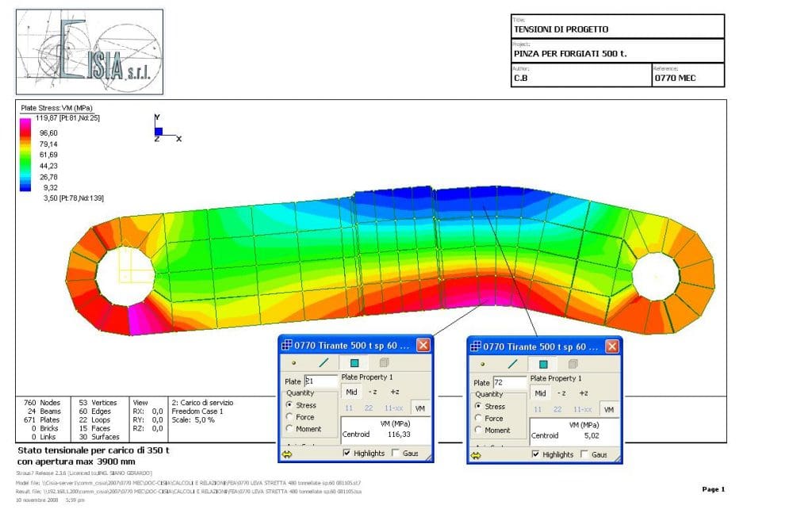
Task: Click the Mid button in Plate 21 dialog
Action: (351, 393)
